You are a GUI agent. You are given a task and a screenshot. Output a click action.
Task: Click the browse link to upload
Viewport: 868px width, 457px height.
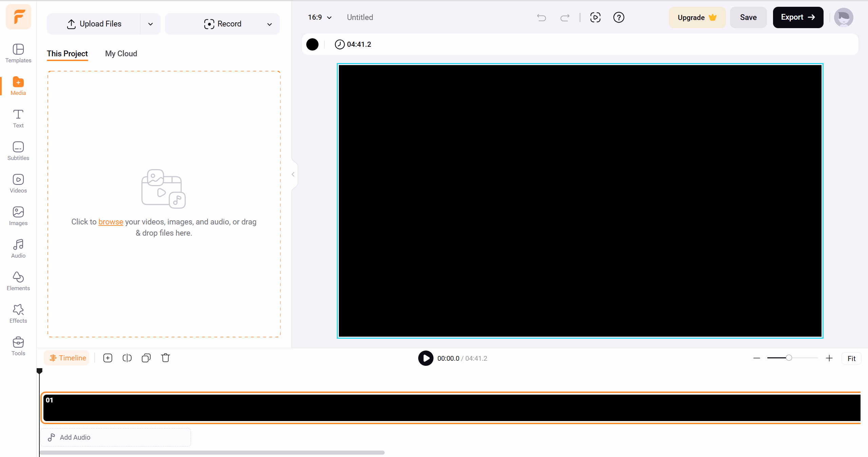tap(111, 222)
